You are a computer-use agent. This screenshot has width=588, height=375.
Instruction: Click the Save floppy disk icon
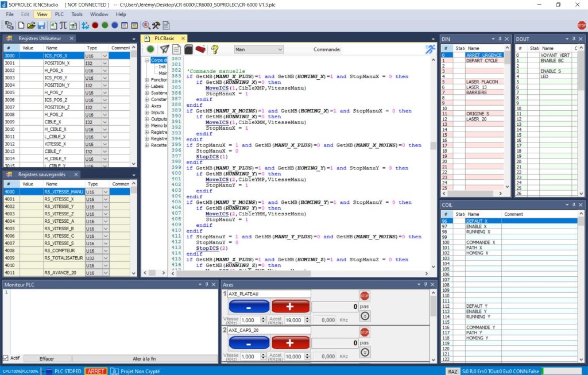click(x=41, y=25)
